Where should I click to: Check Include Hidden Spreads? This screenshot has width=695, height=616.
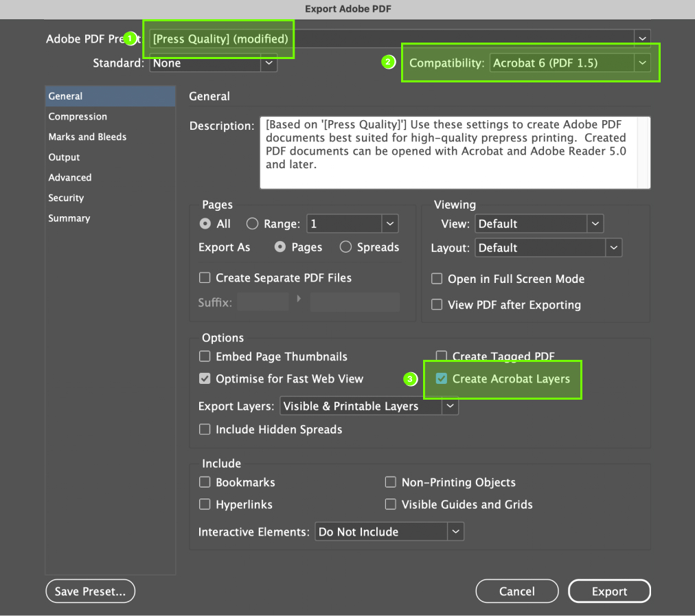coord(205,429)
